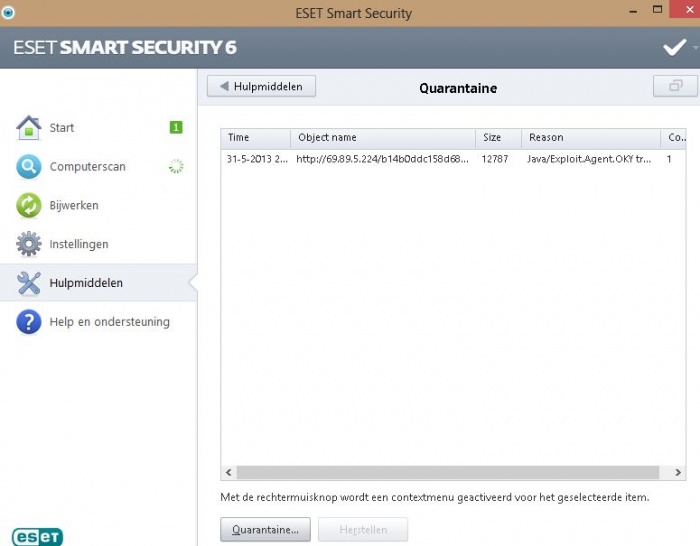The image size is (700, 546).
Task: Click the Quarantaine... button
Action: tap(265, 530)
